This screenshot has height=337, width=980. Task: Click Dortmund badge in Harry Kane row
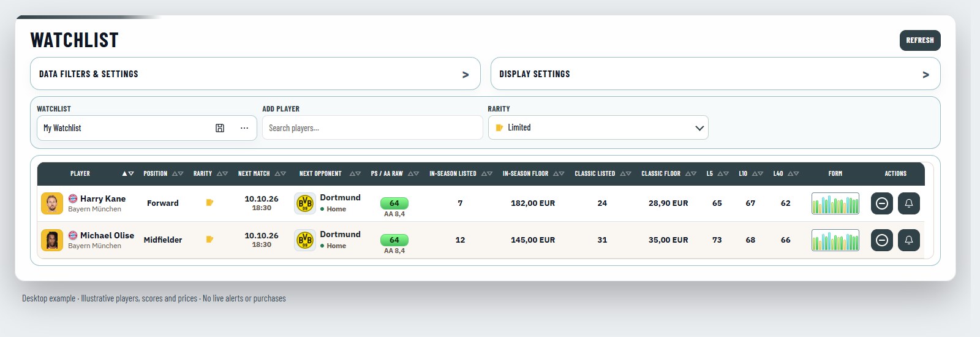tap(305, 203)
